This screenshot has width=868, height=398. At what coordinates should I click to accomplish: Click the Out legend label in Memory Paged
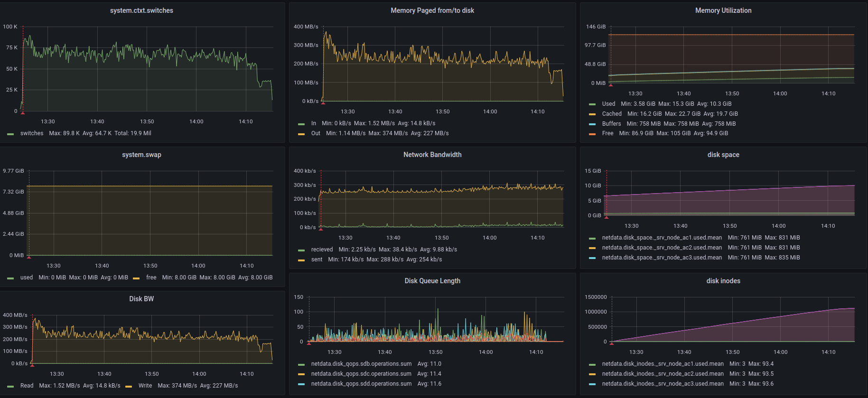pyautogui.click(x=316, y=133)
